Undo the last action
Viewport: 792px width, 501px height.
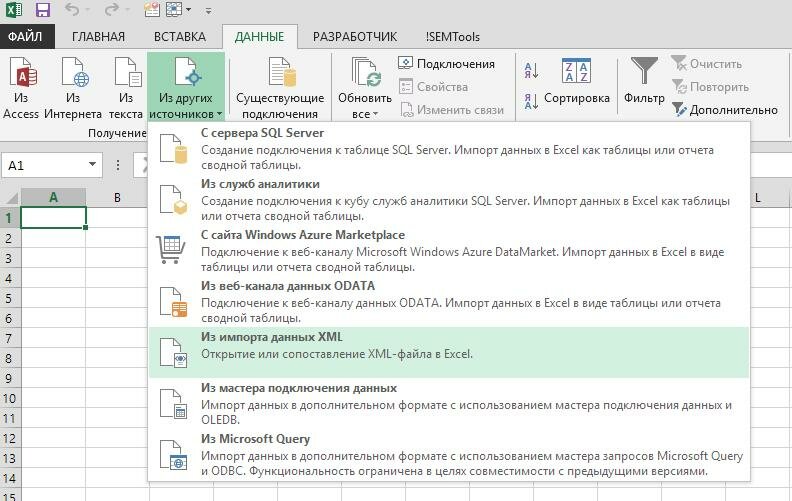pyautogui.click(x=73, y=9)
